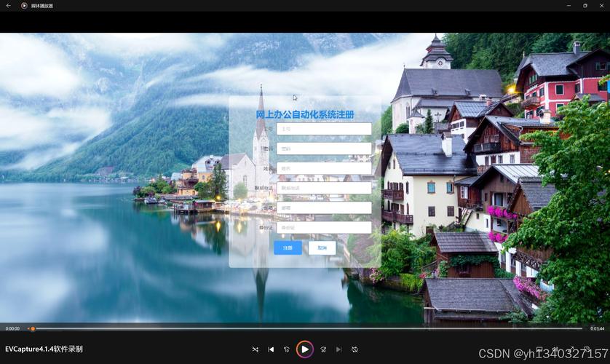Click the blue 注册 button

[288, 248]
